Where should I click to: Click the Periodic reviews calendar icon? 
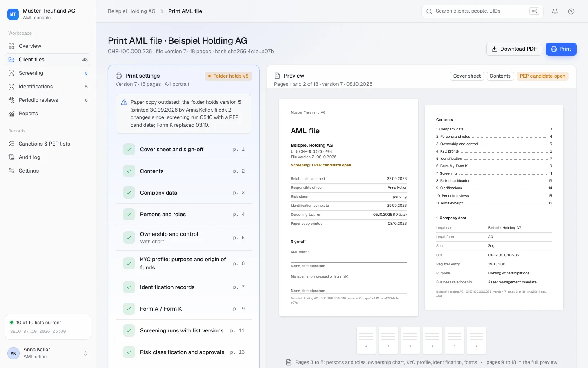pyautogui.click(x=11, y=100)
